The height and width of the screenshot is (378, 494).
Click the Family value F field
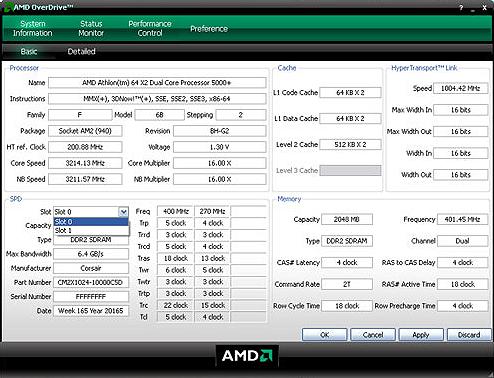(80, 115)
